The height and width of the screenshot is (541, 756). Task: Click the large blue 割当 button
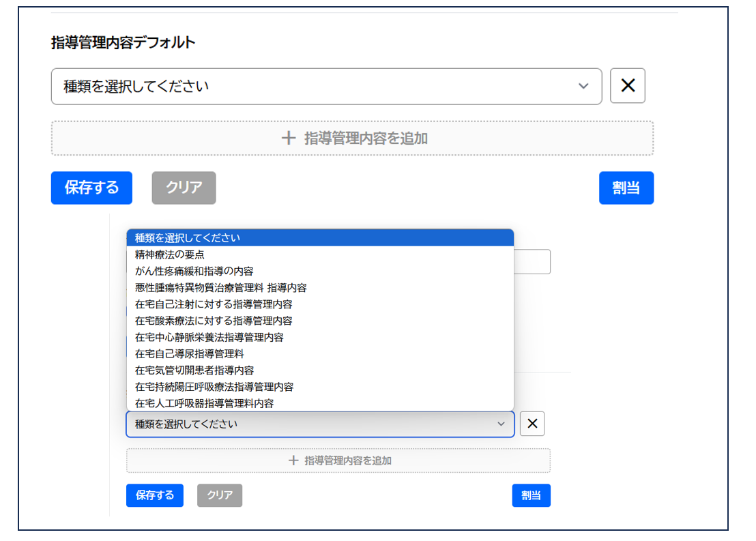point(626,188)
